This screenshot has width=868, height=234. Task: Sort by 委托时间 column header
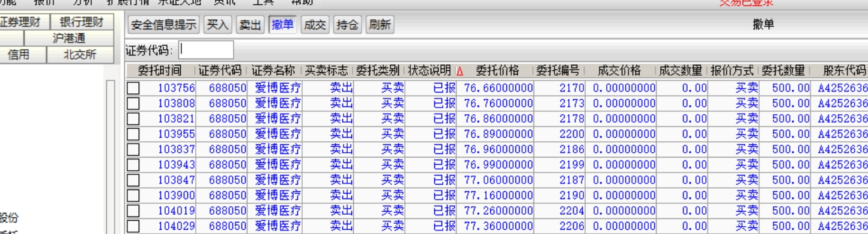click(160, 70)
